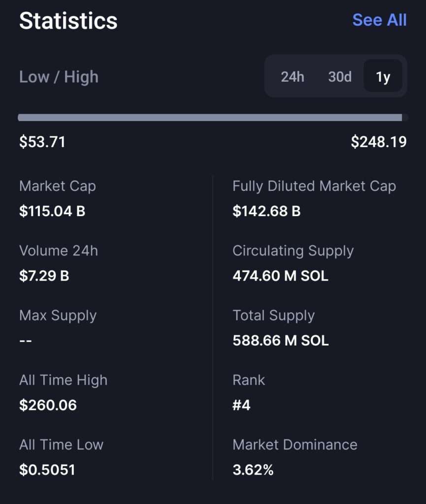Tap the Statistics section heading
This screenshot has width=426, height=504.
click(x=68, y=21)
